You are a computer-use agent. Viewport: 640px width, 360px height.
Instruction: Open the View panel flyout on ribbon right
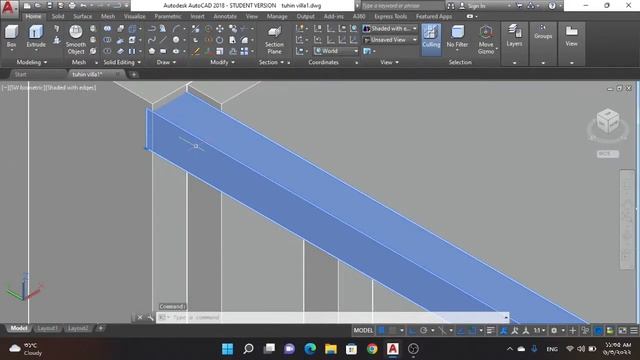pos(571,35)
